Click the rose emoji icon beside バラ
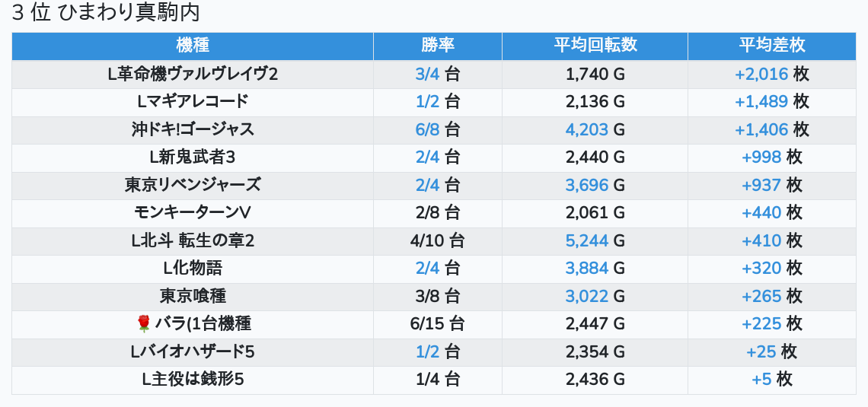The height and width of the screenshot is (407, 868). coord(144,324)
